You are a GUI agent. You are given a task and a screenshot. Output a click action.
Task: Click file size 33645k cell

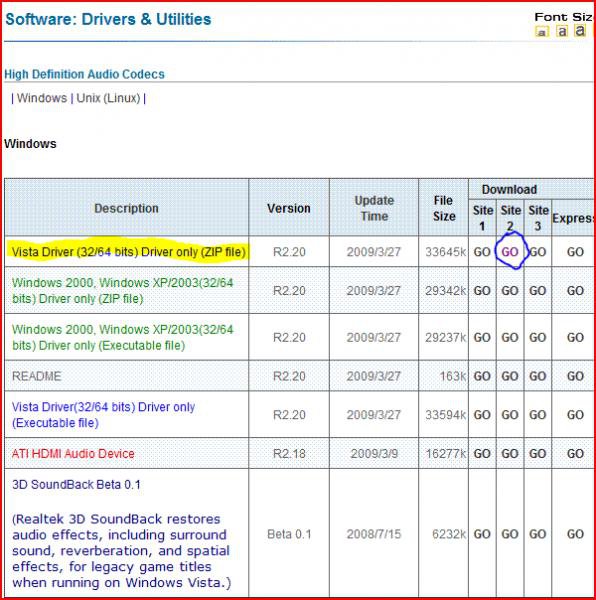[x=446, y=252]
